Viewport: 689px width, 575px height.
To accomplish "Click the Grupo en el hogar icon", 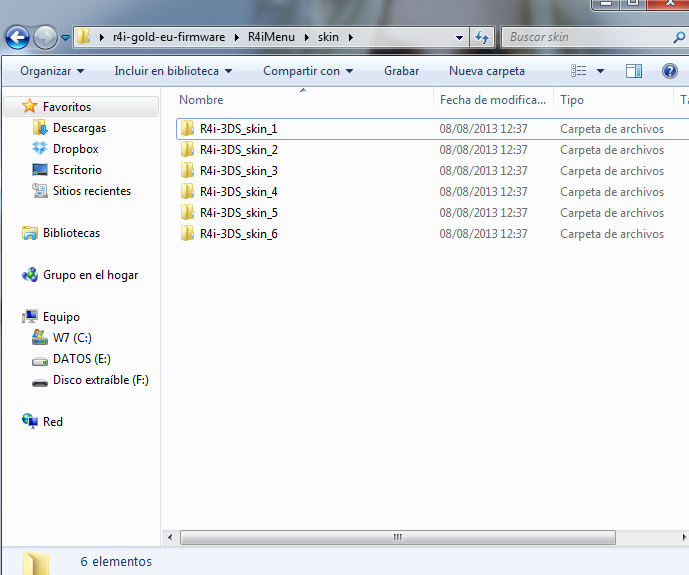I will pyautogui.click(x=30, y=275).
